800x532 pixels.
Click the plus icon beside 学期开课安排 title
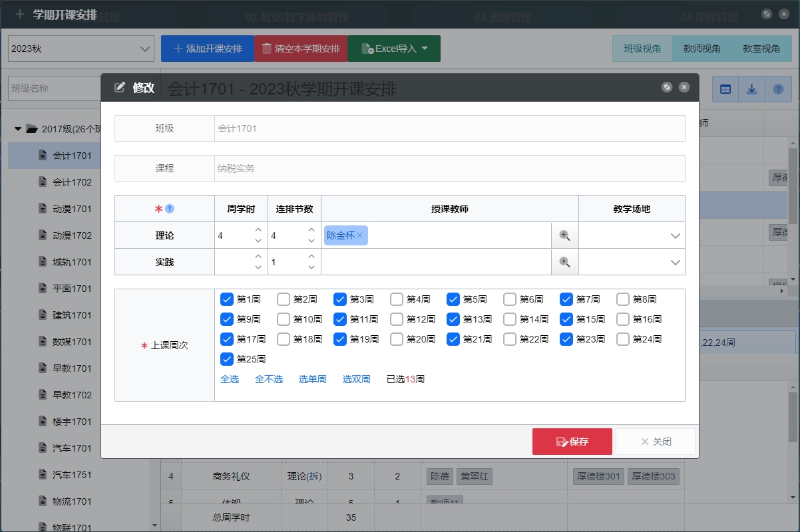[x=19, y=14]
